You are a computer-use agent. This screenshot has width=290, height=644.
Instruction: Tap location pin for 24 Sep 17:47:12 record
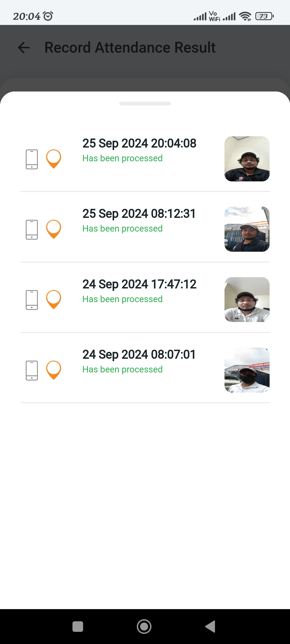(54, 299)
